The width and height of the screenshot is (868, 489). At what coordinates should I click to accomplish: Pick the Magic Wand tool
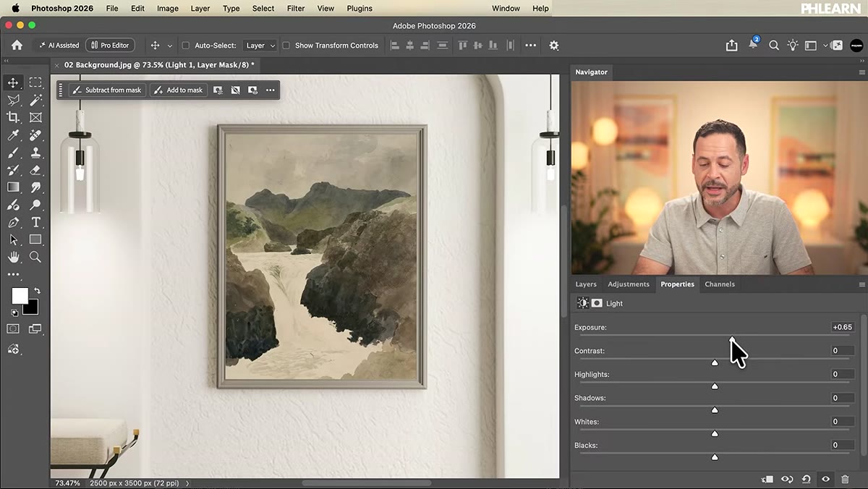pyautogui.click(x=35, y=100)
